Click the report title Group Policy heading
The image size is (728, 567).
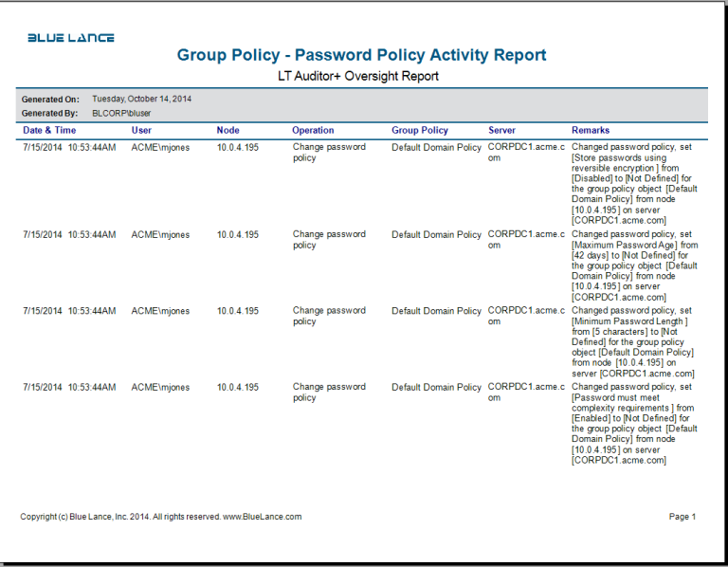[361, 55]
